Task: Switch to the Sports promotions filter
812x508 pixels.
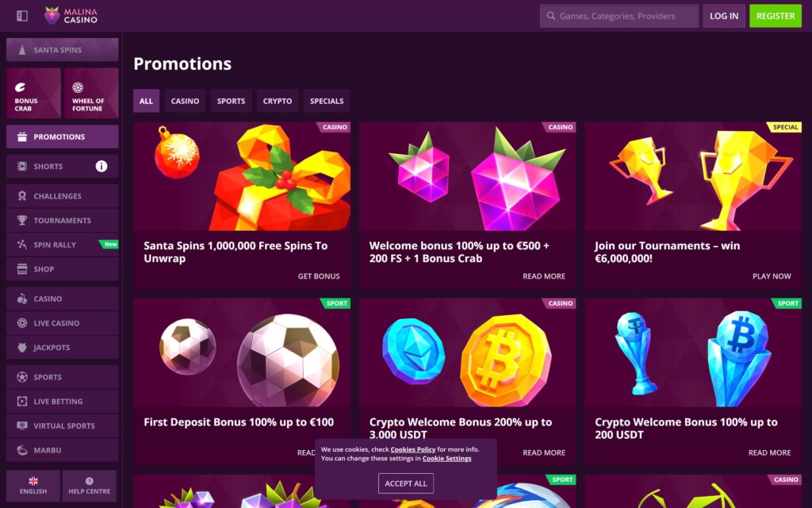Action: click(231, 101)
